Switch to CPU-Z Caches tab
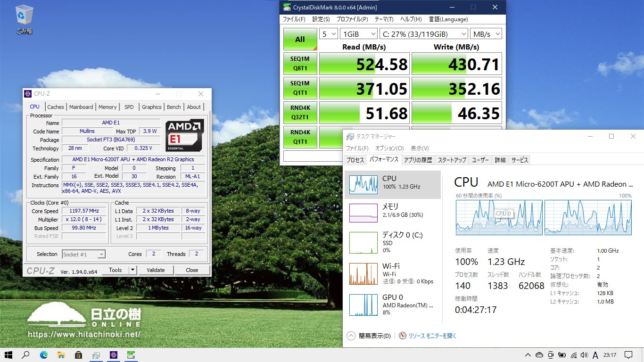 (56, 107)
